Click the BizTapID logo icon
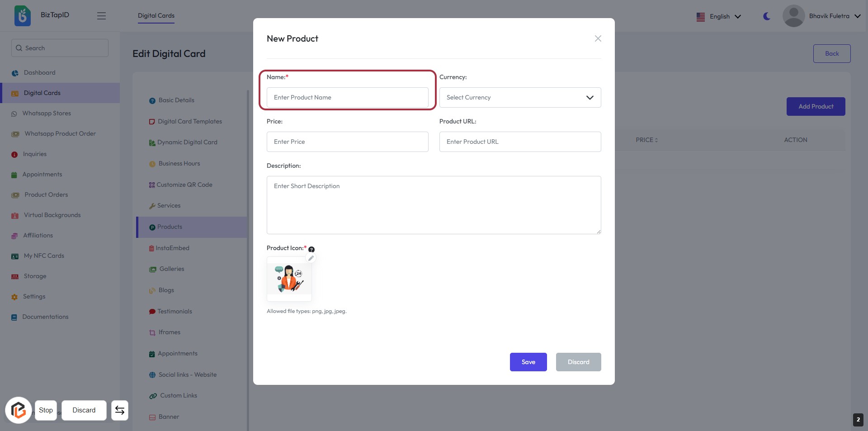The height and width of the screenshot is (431, 868). coord(23,16)
